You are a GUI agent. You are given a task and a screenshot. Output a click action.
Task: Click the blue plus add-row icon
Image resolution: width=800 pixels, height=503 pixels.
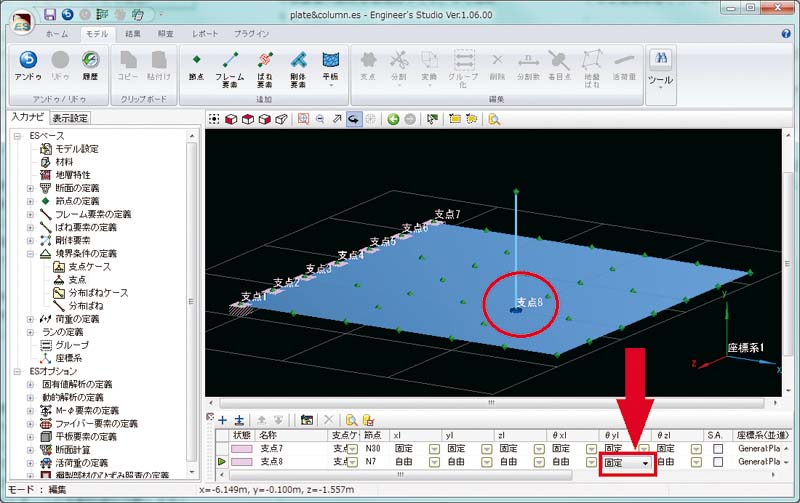[222, 420]
